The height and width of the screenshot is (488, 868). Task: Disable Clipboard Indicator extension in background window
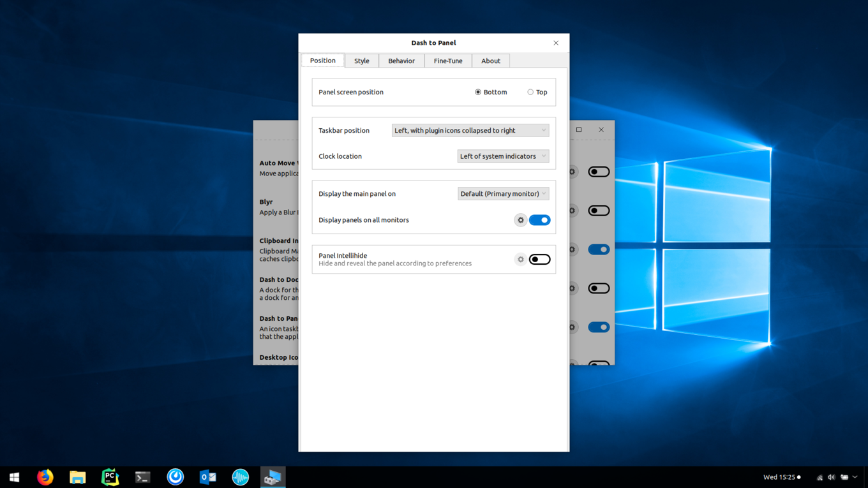599,249
